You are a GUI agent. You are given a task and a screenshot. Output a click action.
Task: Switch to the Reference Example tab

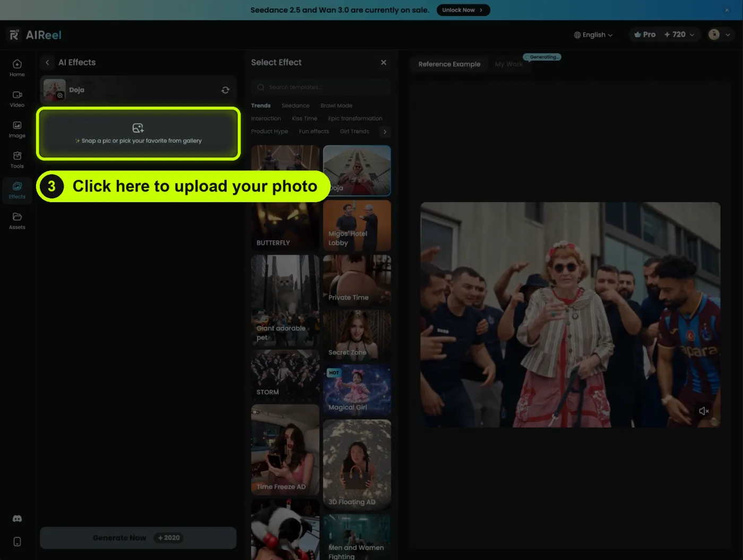pyautogui.click(x=449, y=64)
